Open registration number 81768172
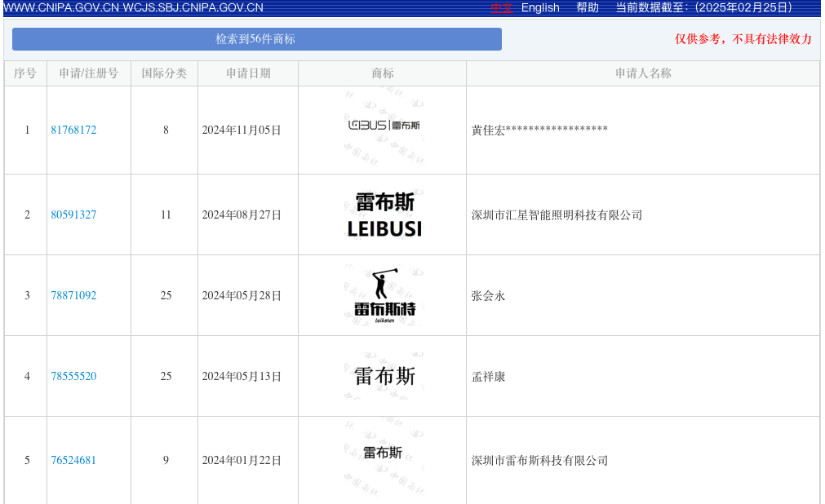The image size is (825, 504). pyautogui.click(x=73, y=130)
